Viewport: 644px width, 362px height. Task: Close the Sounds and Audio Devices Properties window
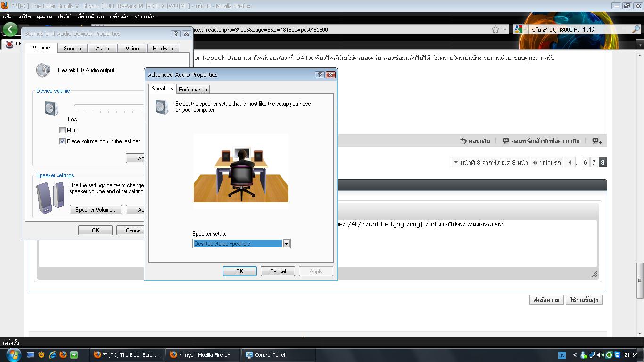tap(186, 33)
